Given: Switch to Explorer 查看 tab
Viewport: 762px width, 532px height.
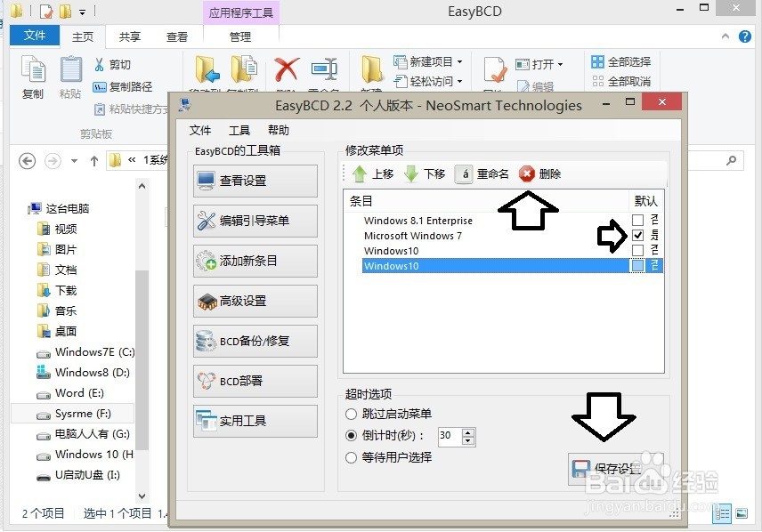Looking at the screenshot, I should (177, 36).
